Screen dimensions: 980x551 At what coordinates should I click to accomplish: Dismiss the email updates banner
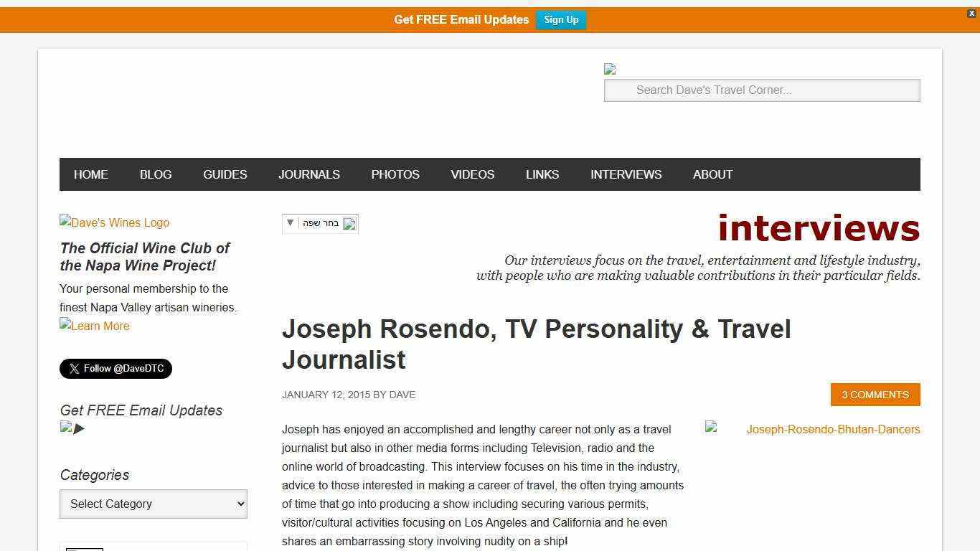coord(972,14)
